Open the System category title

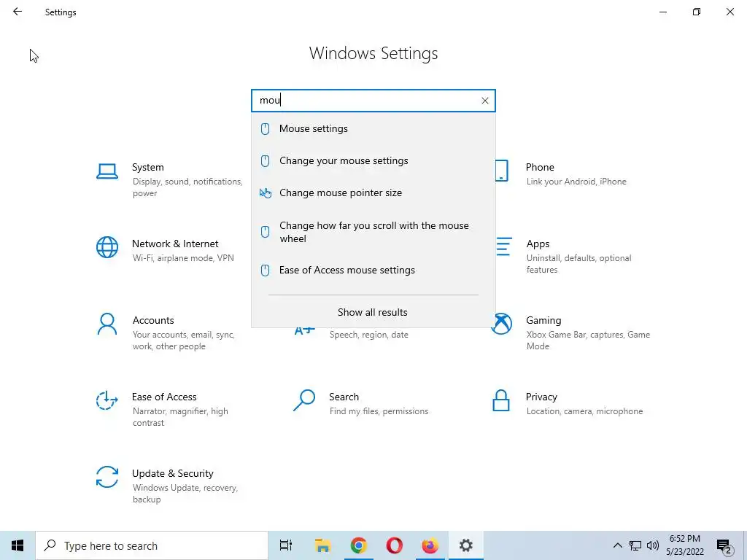tap(147, 167)
